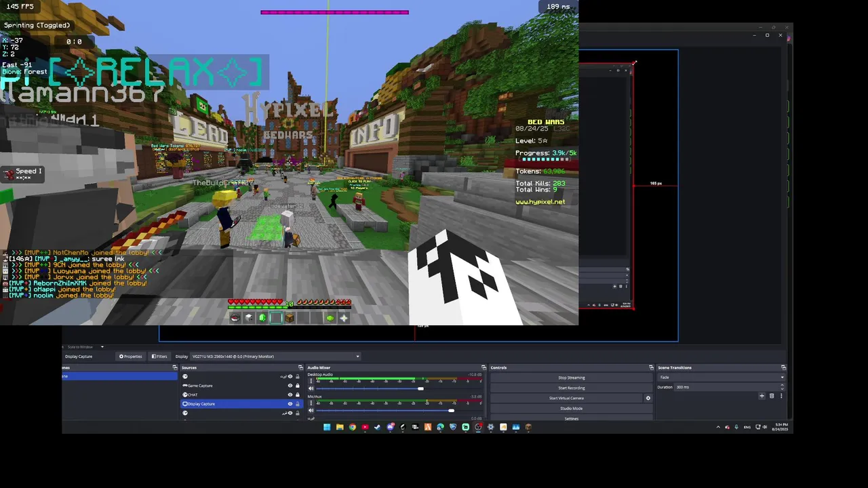The height and width of the screenshot is (488, 868).
Task: Open Properties for the Display Capture source
Action: pos(131,357)
